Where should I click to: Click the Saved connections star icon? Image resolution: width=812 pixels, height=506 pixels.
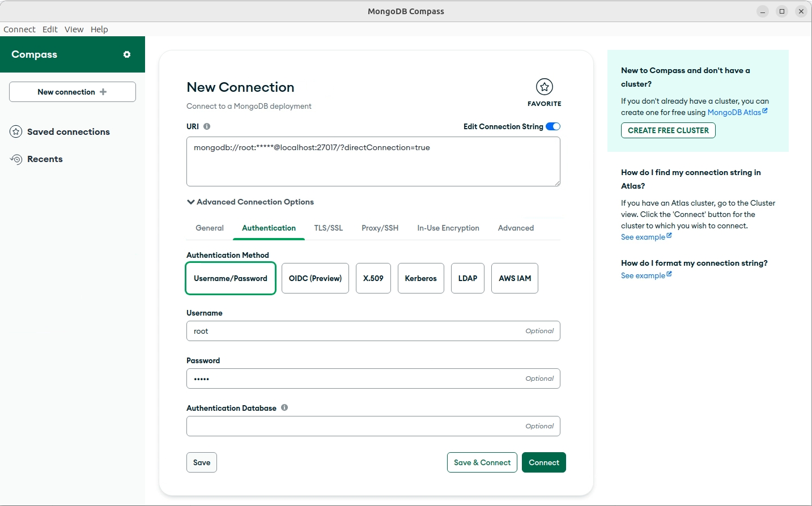point(16,131)
